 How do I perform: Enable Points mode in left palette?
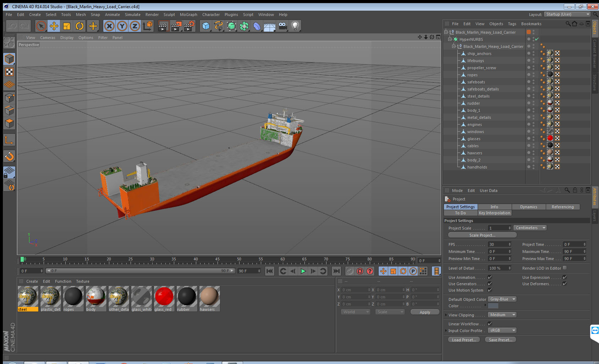[9, 98]
